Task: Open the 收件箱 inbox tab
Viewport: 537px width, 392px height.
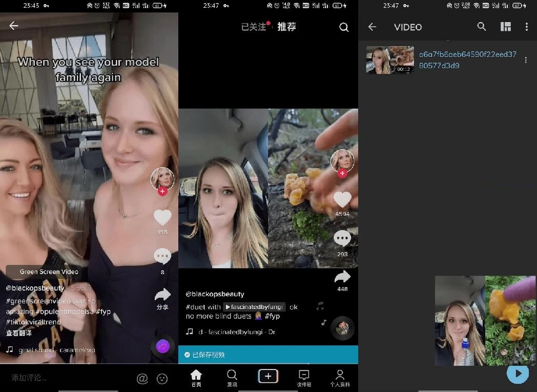Action: [x=304, y=378]
